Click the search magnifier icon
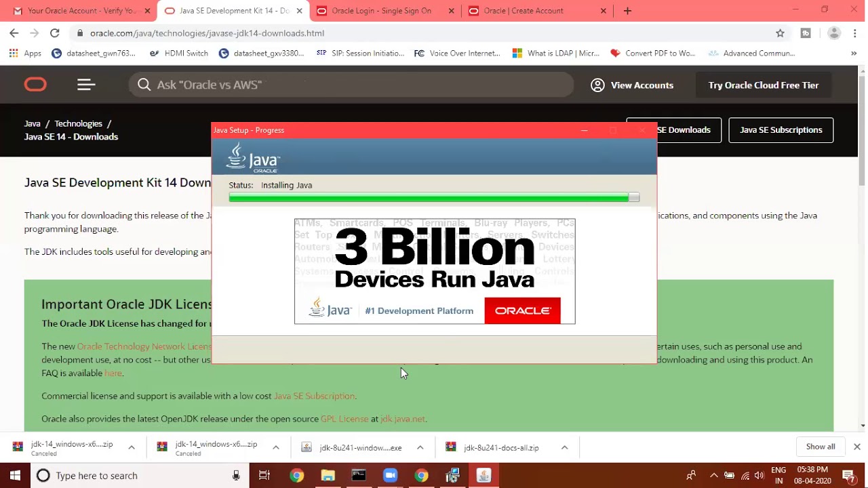The width and height of the screenshot is (868, 488). click(144, 85)
